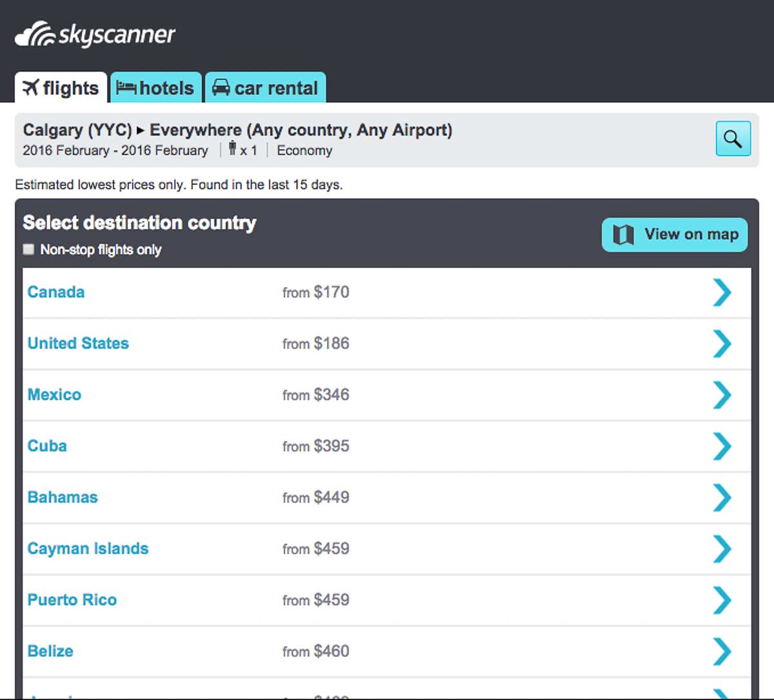The width and height of the screenshot is (774, 700).
Task: Click the bed icon on hotels tab
Action: tap(126, 86)
